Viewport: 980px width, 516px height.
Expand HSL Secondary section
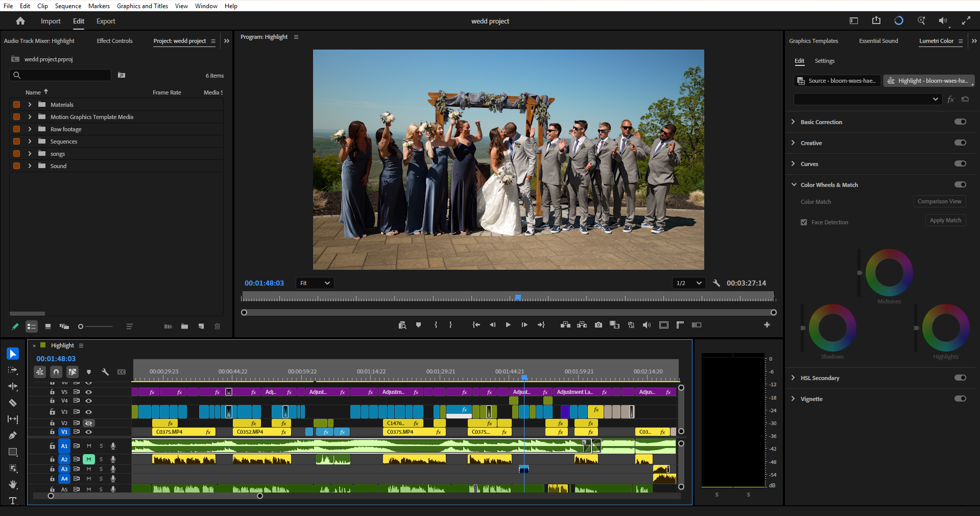tap(793, 378)
